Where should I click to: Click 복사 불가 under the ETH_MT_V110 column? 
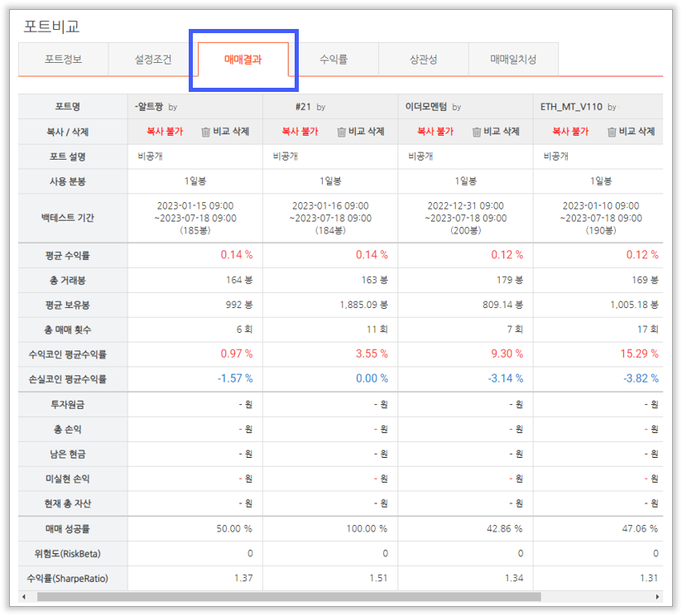tap(570, 132)
